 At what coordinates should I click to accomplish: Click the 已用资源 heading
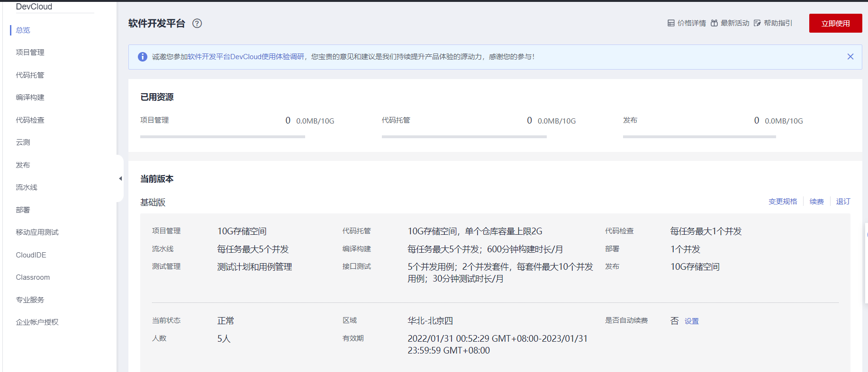[x=157, y=97]
